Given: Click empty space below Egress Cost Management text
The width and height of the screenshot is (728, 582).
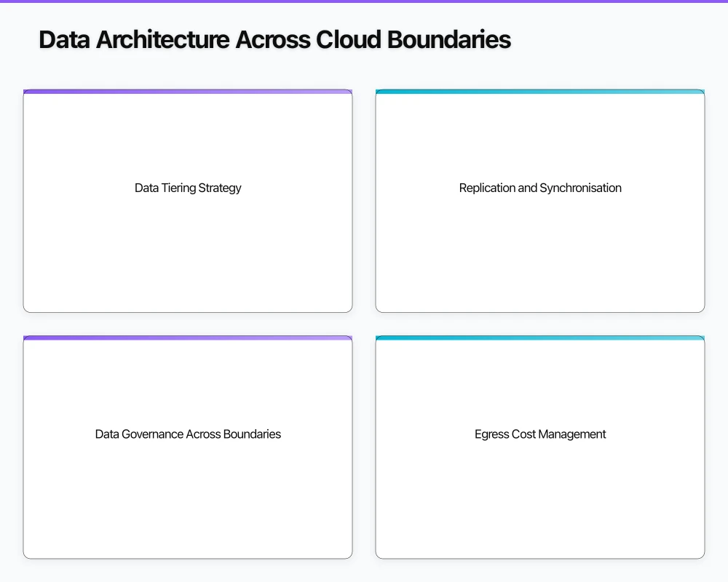Looking at the screenshot, I should point(540,502).
